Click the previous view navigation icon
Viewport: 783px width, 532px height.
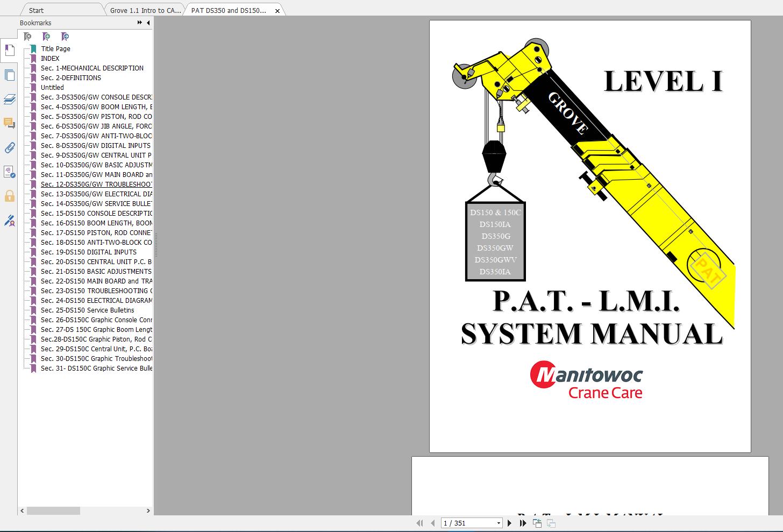[537, 523]
